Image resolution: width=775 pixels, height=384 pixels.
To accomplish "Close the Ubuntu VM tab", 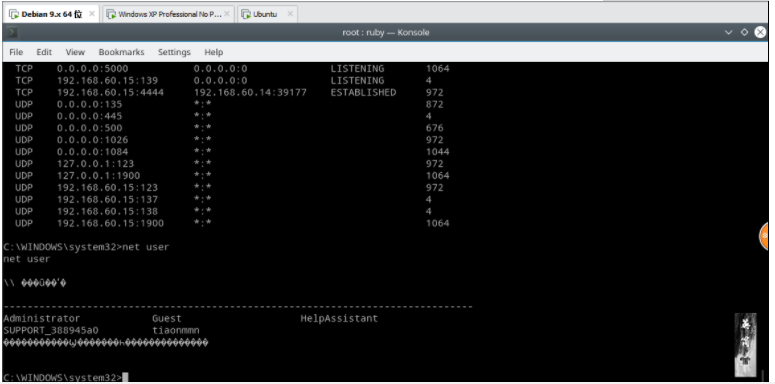I will pos(290,14).
